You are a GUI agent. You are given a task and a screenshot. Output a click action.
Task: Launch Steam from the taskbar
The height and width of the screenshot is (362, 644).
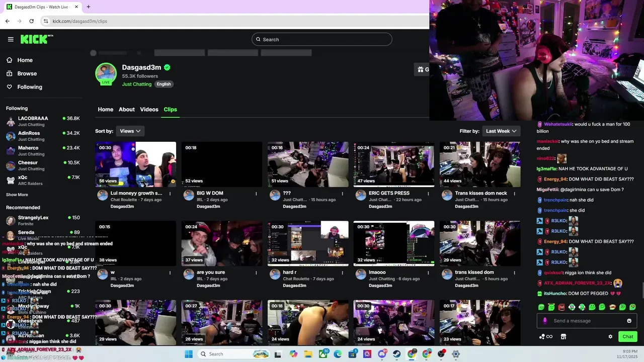pyautogui.click(x=396, y=354)
